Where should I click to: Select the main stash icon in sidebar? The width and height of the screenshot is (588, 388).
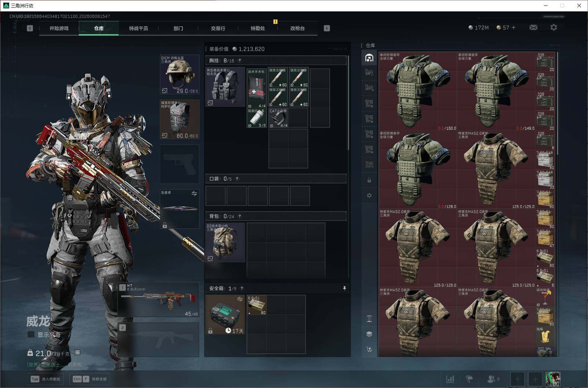[369, 58]
